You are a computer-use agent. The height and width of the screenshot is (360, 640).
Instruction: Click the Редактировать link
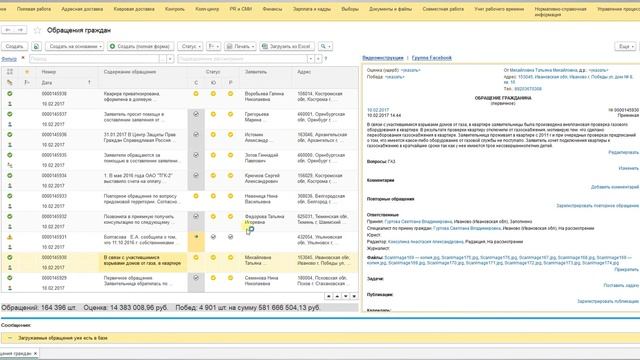click(623, 152)
